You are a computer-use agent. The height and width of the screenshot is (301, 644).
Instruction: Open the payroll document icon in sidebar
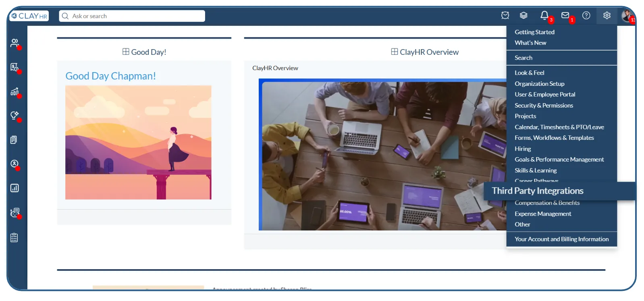click(x=15, y=67)
